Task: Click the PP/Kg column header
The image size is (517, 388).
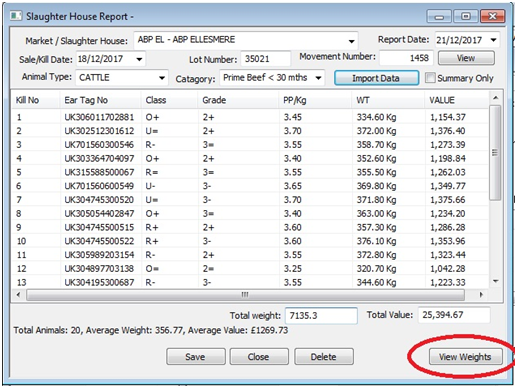Action: [x=315, y=100]
